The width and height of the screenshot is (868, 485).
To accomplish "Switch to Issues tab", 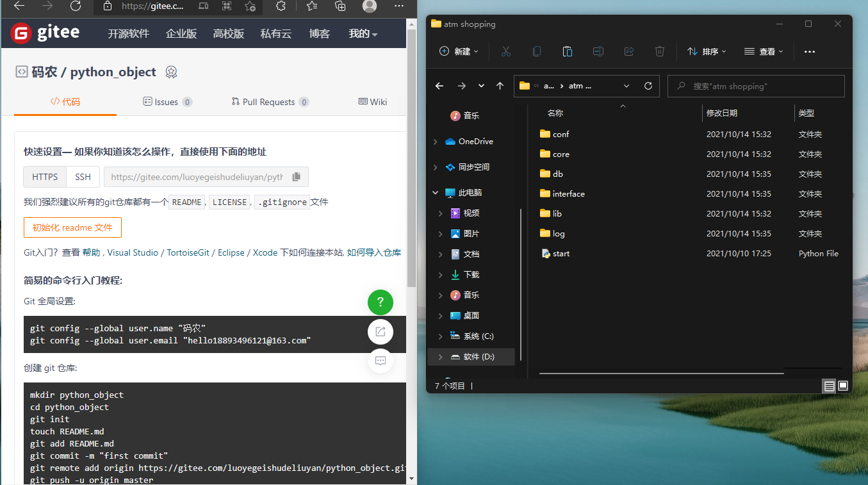I will [167, 102].
